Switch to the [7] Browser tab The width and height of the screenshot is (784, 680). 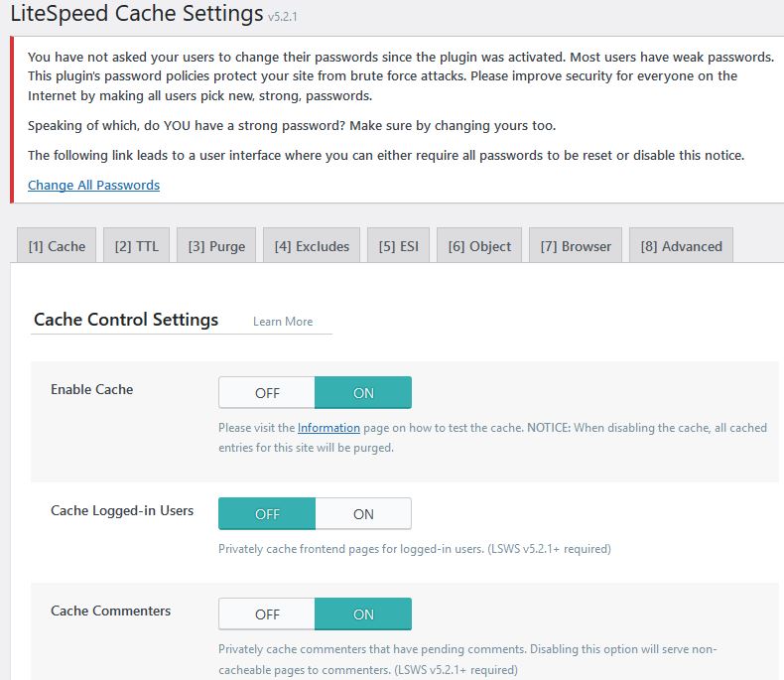point(576,245)
